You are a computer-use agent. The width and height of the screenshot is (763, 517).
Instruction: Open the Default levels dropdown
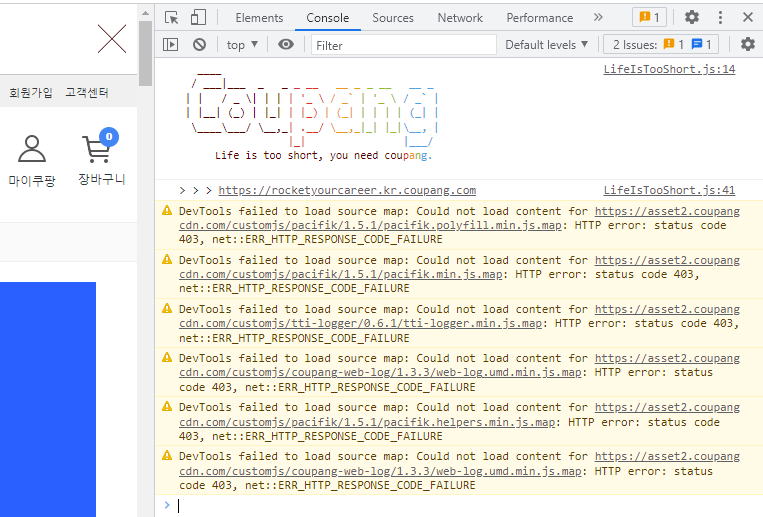click(x=546, y=45)
